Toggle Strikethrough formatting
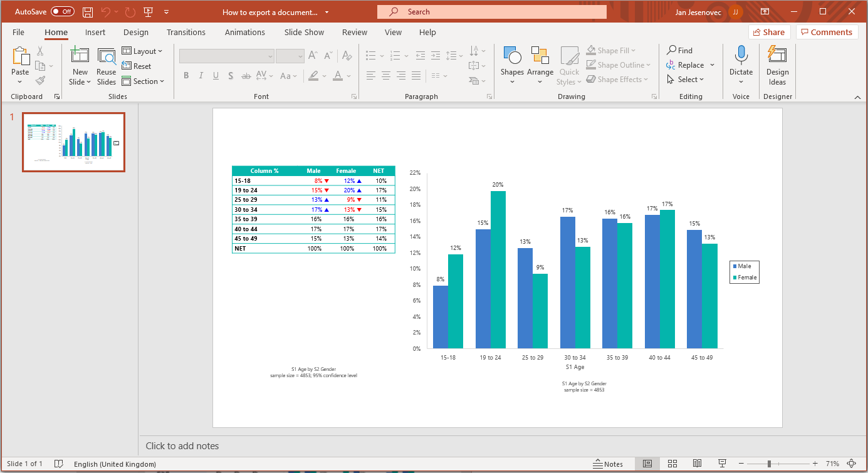The width and height of the screenshot is (868, 473). pos(246,76)
